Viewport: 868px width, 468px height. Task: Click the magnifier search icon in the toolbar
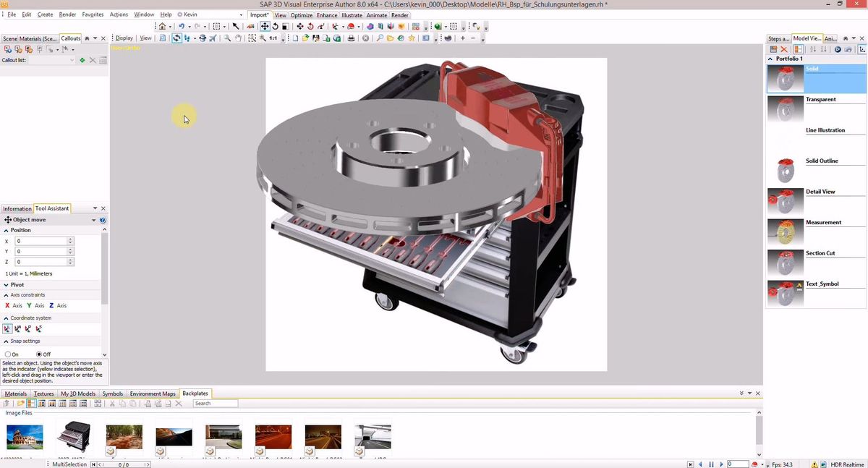tap(227, 38)
